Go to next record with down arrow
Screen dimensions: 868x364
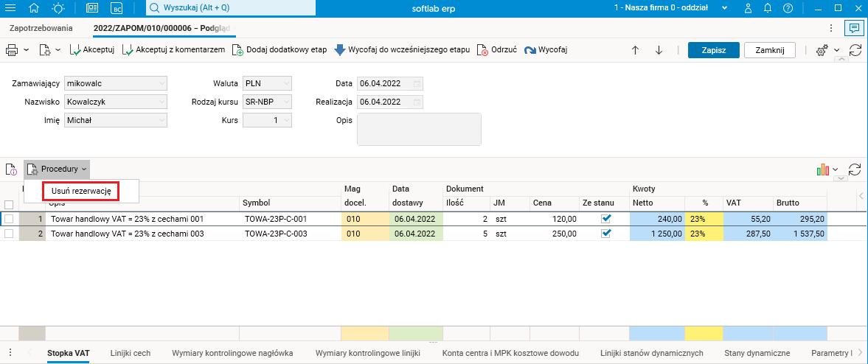coord(659,50)
